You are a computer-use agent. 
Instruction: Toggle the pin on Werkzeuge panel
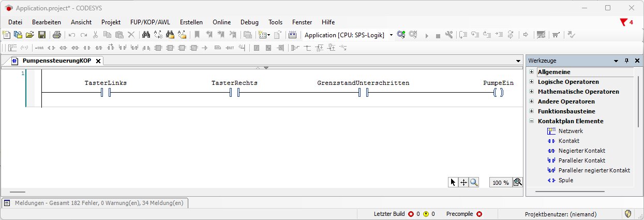point(626,61)
